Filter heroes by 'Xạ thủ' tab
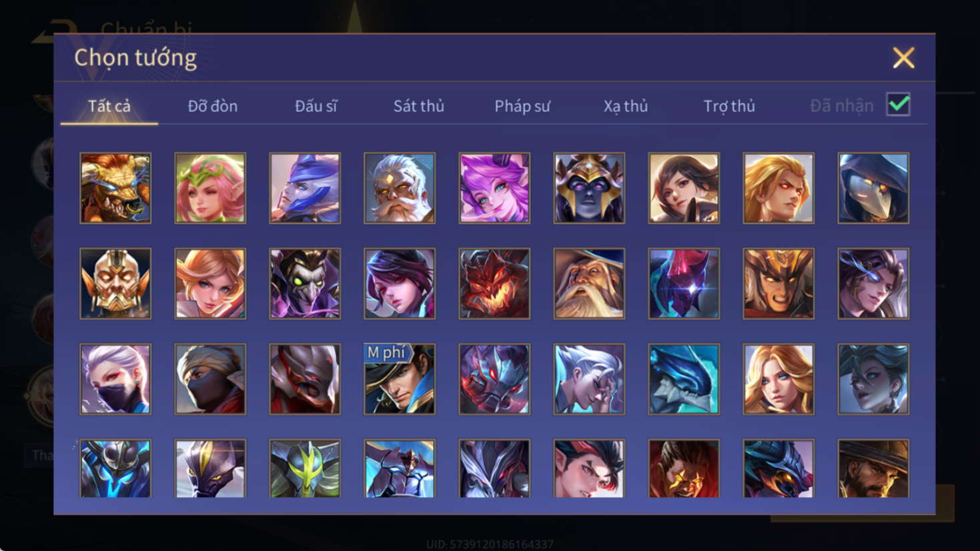 click(626, 106)
